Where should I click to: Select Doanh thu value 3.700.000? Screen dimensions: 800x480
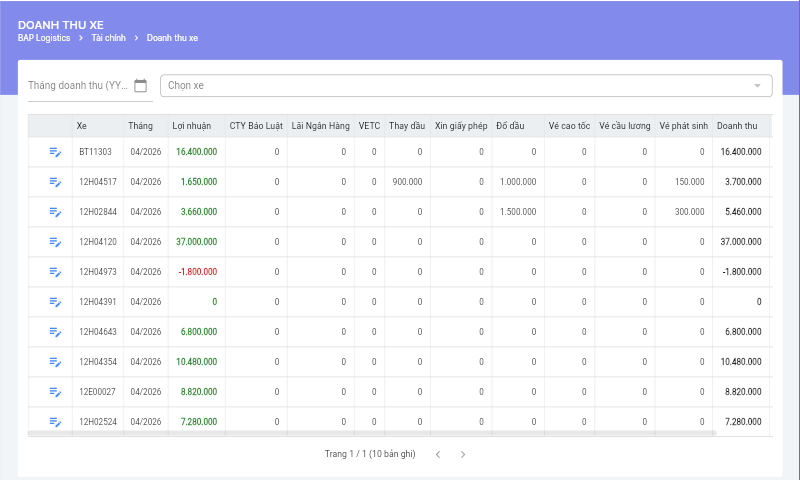(x=743, y=182)
